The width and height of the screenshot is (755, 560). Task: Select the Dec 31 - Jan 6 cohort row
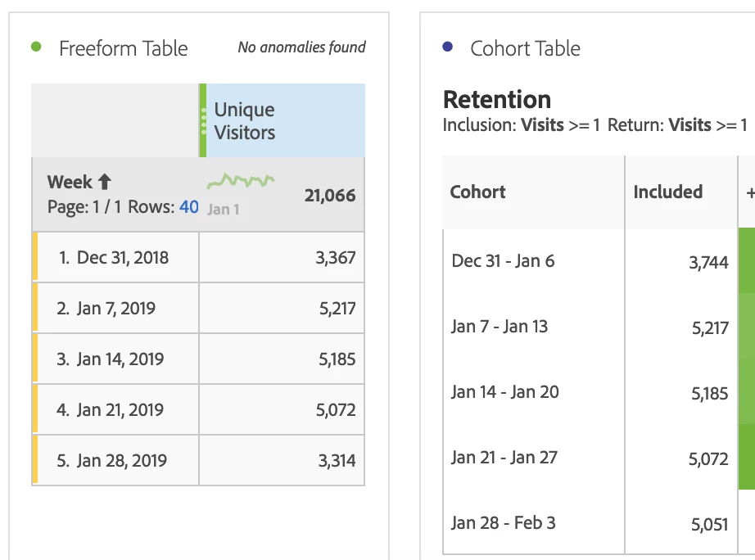click(503, 261)
